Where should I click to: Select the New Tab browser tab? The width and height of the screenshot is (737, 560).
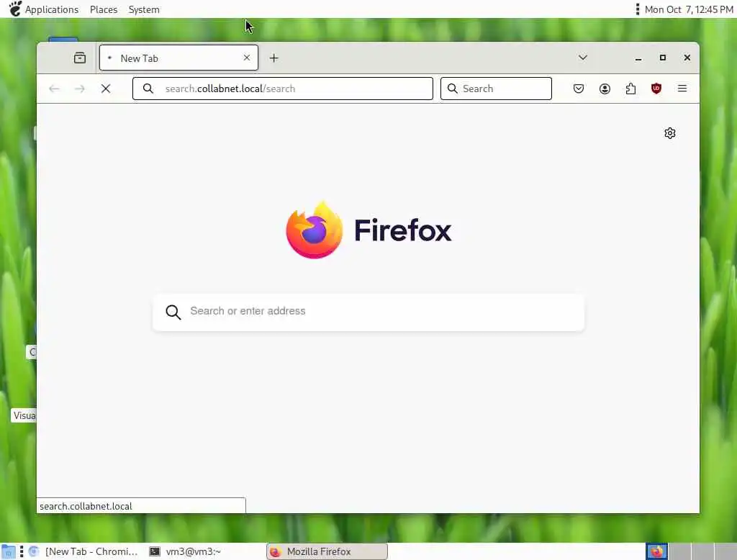click(x=178, y=58)
